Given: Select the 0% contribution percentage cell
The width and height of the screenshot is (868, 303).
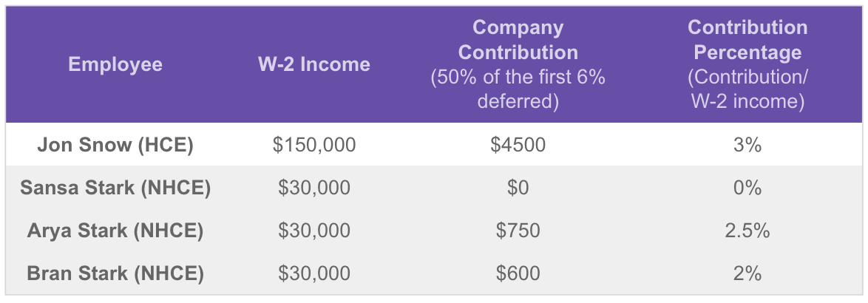Looking at the screenshot, I should (x=747, y=188).
